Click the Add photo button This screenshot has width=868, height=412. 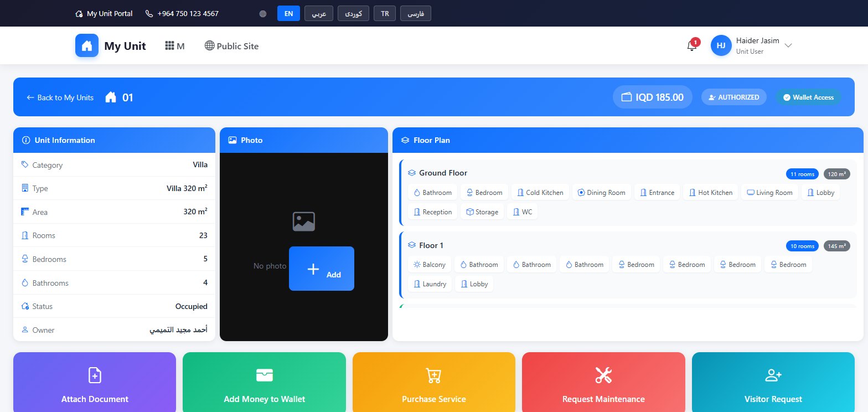coord(322,269)
